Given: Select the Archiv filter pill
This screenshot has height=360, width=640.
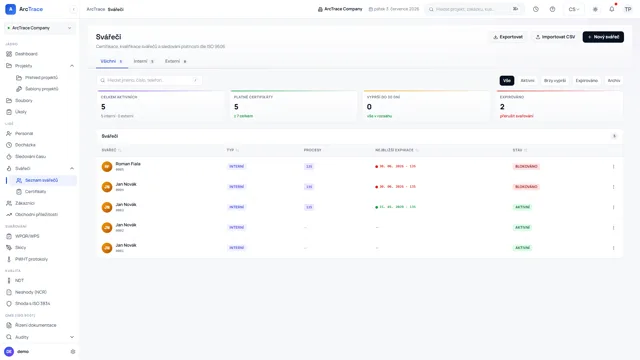Looking at the screenshot, I should click(x=613, y=81).
